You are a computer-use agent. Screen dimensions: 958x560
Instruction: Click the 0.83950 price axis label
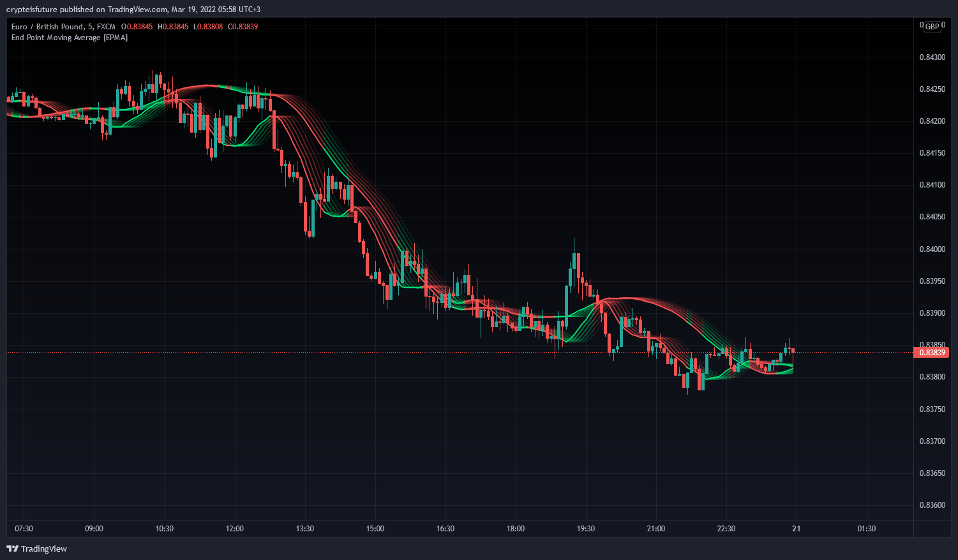pyautogui.click(x=932, y=281)
